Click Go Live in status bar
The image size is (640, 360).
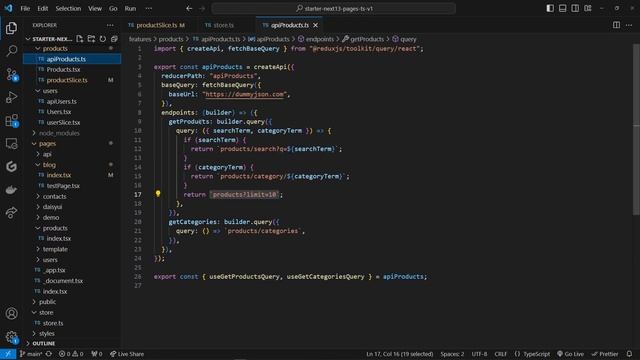pos(570,354)
